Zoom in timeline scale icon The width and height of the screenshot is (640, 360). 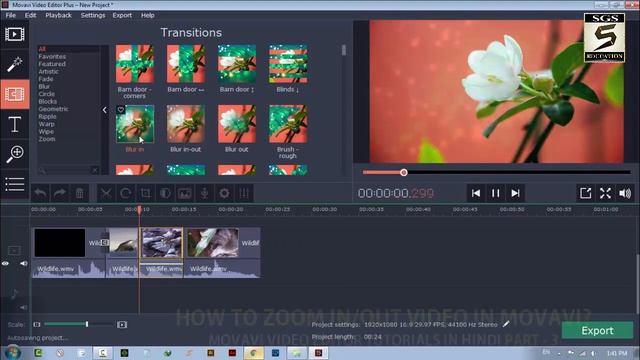pos(122,324)
